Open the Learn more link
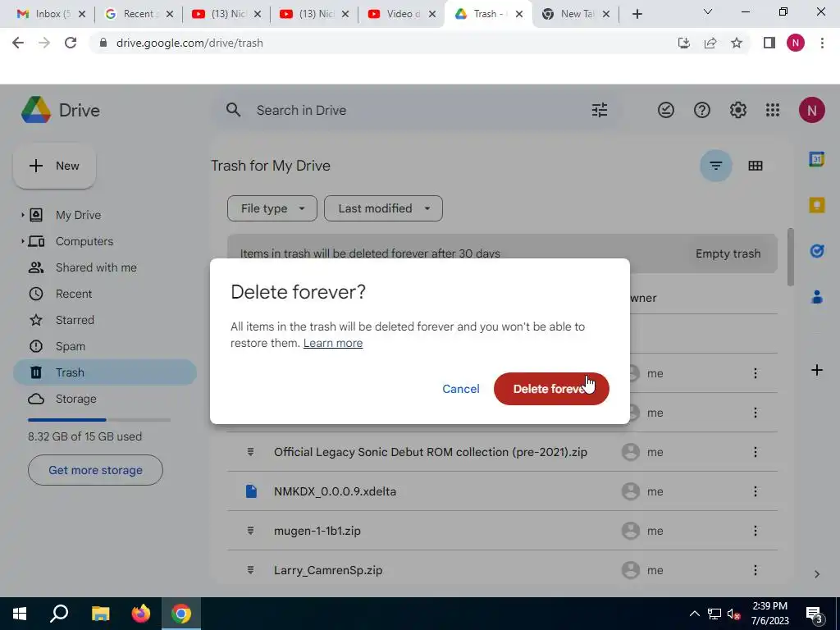This screenshot has height=630, width=840. pos(333,343)
